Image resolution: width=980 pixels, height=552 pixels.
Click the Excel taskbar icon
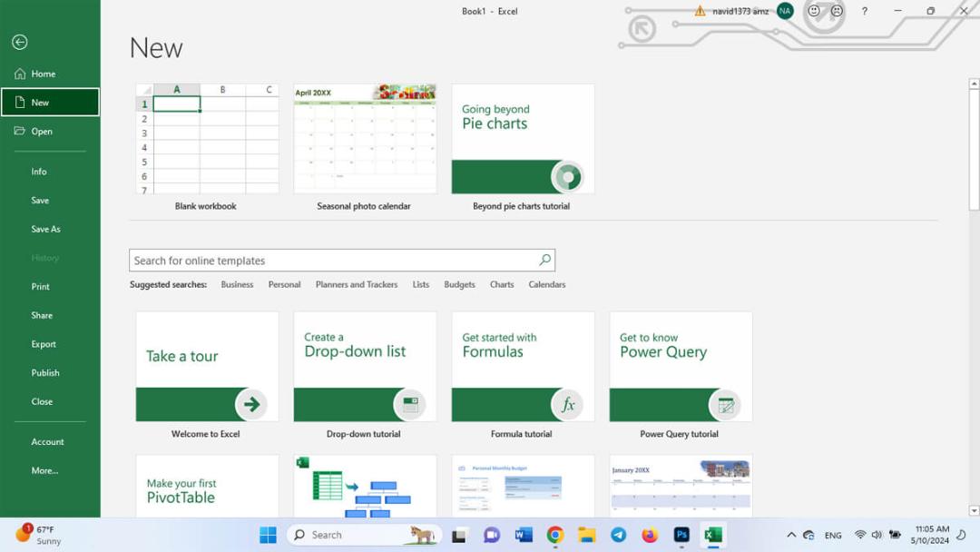pyautogui.click(x=713, y=535)
